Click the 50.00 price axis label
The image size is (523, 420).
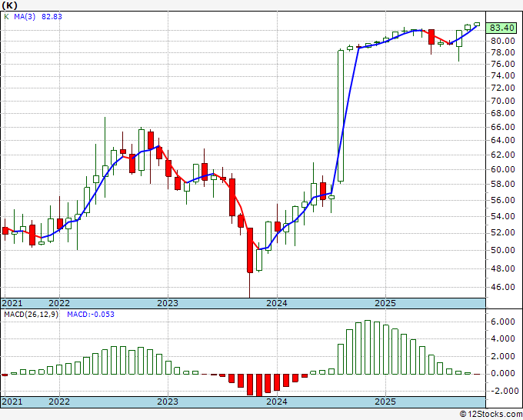pos(503,250)
